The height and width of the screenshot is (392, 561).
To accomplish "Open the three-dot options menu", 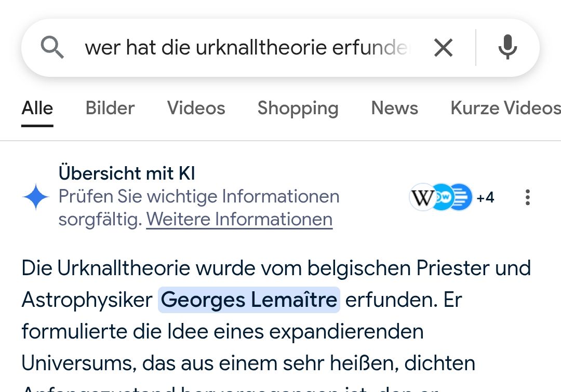I will coord(527,197).
